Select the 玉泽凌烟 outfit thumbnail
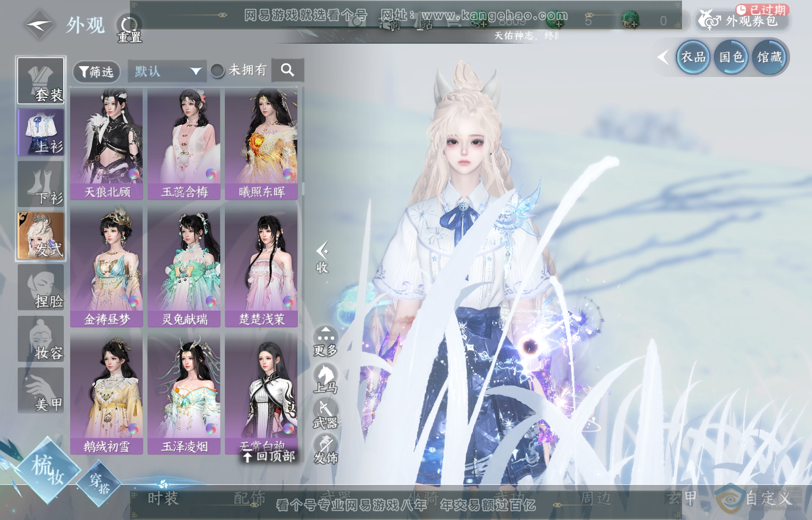This screenshot has height=520, width=812. (184, 395)
